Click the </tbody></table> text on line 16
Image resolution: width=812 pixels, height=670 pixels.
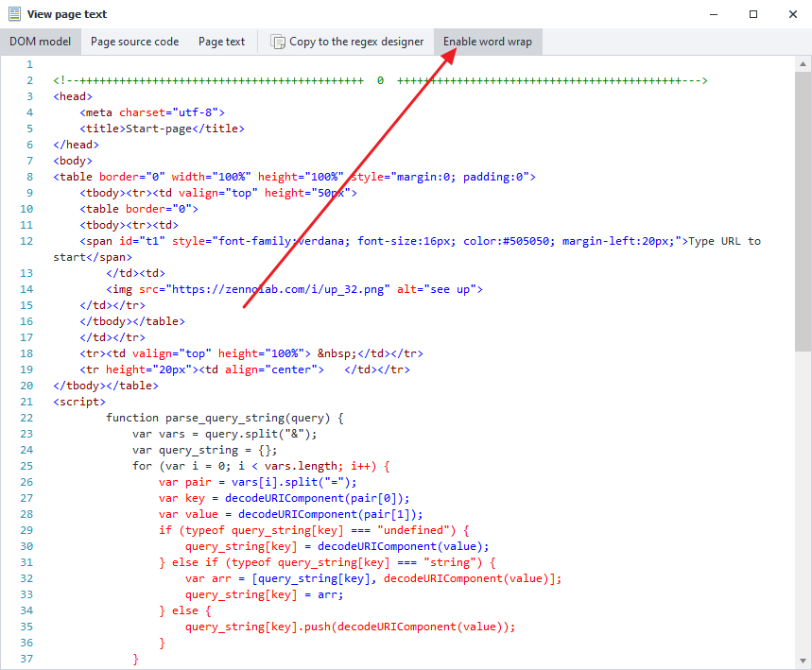pos(132,321)
